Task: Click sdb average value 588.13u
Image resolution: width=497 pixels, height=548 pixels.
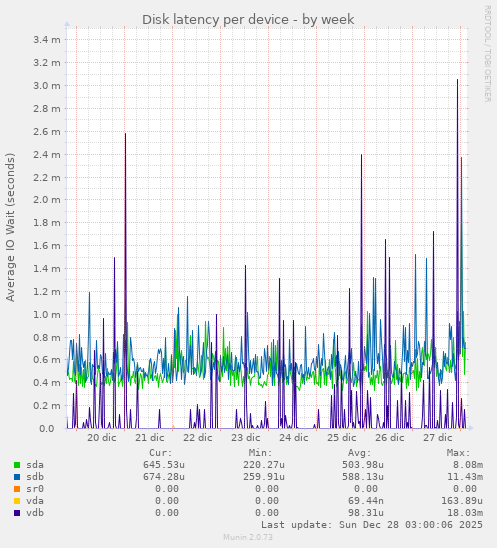Action: 363,477
